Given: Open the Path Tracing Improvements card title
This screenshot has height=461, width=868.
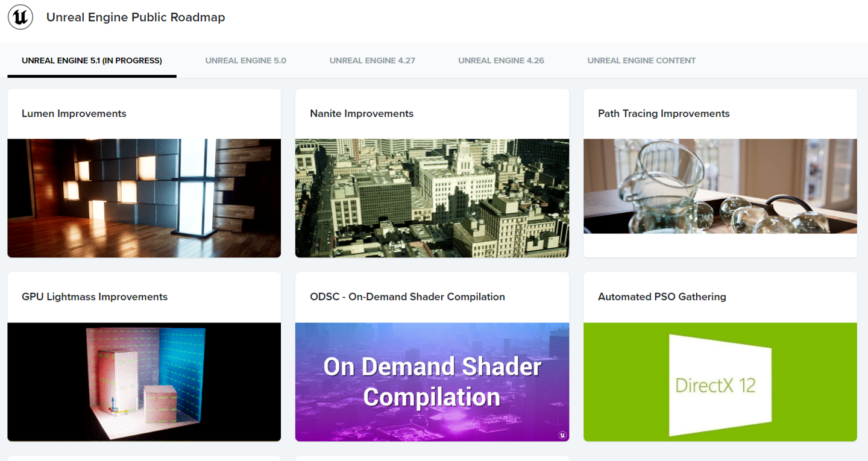Looking at the screenshot, I should tap(664, 113).
